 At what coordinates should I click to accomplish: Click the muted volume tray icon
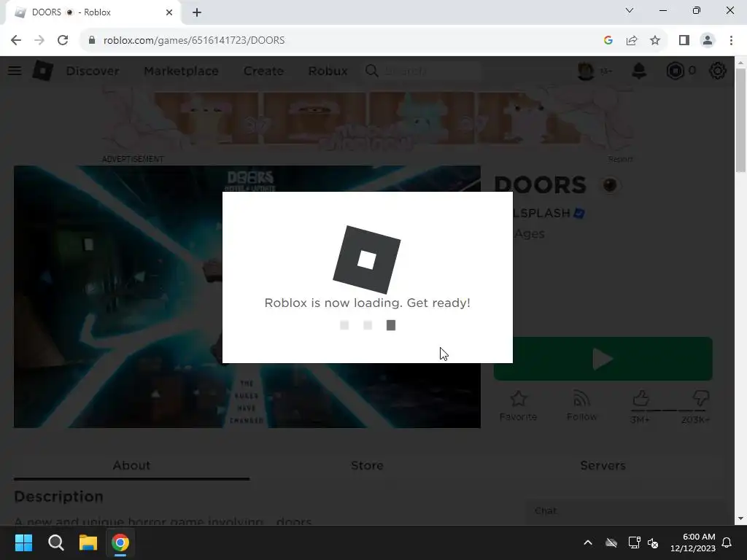point(653,542)
